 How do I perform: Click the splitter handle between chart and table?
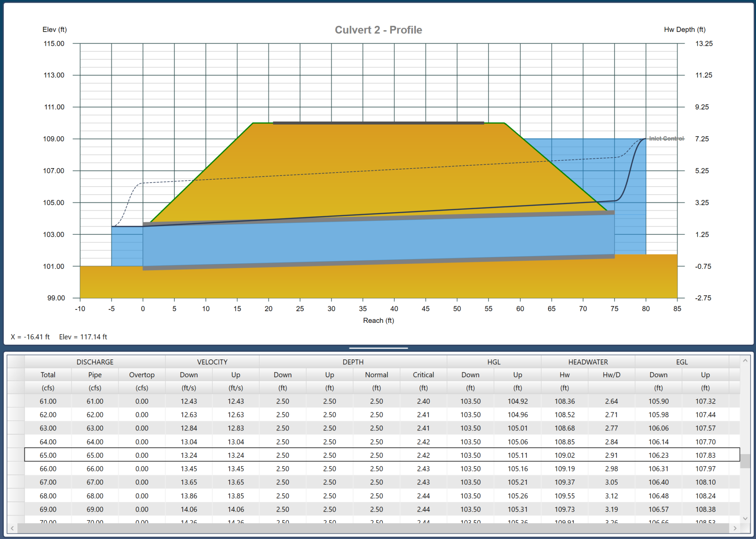click(378, 348)
